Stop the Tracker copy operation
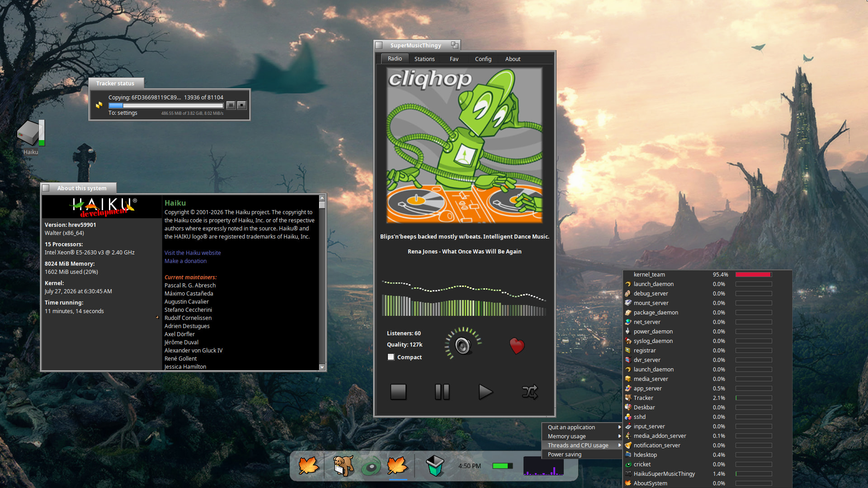868x488 pixels. 242,105
